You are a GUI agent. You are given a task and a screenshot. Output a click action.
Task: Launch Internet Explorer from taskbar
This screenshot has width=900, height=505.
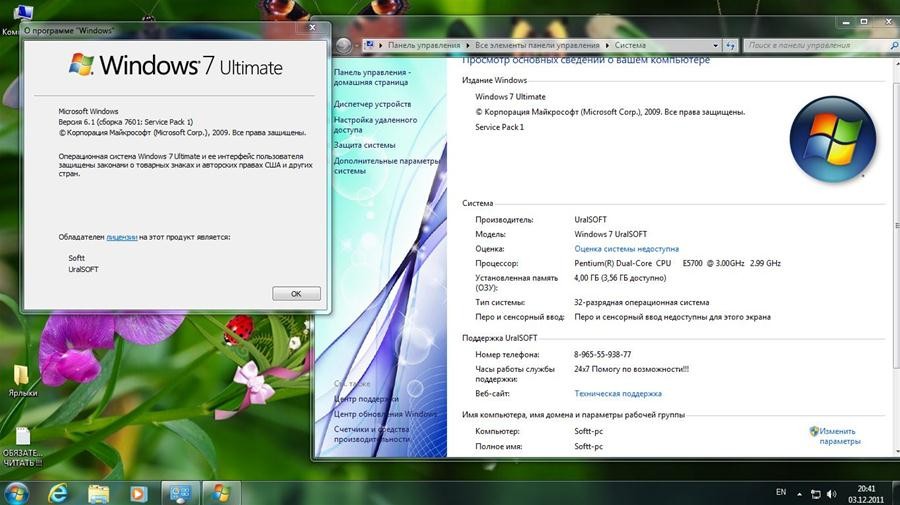tap(58, 493)
